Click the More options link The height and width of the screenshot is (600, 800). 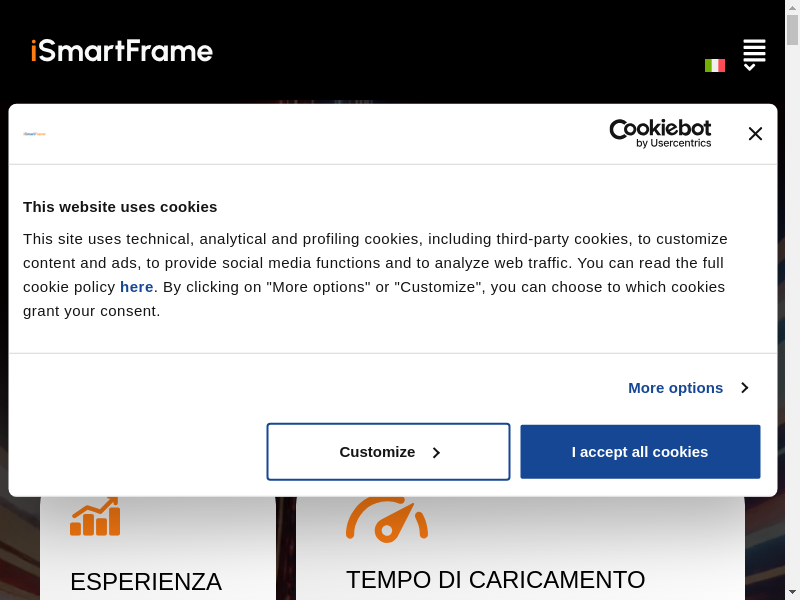coord(675,388)
